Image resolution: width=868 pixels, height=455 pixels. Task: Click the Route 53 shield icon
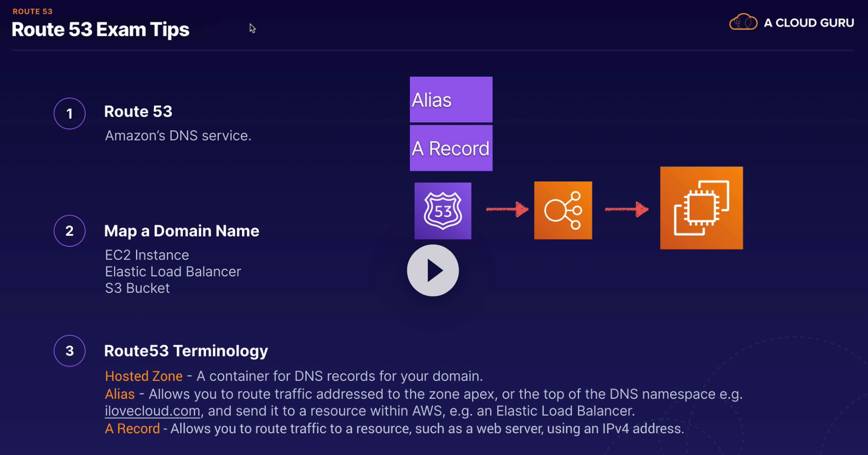pos(443,211)
